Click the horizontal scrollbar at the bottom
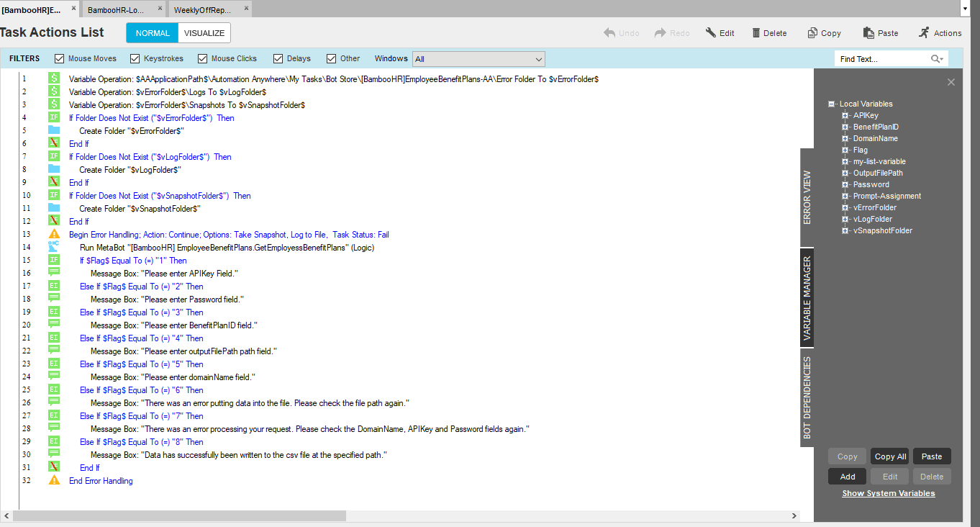This screenshot has height=527, width=980. 179,516
